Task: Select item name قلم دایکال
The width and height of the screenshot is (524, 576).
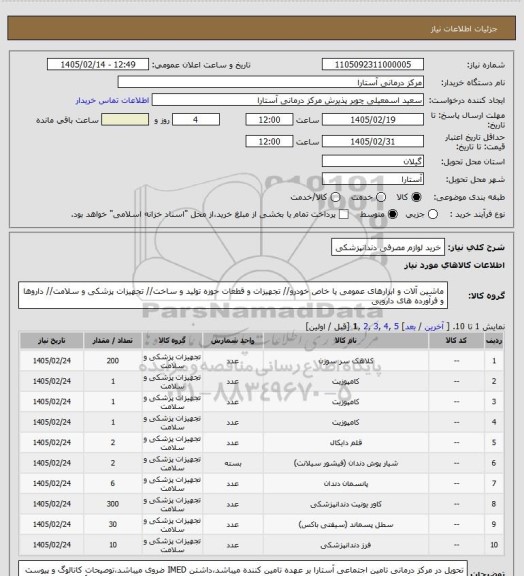Action: point(346,443)
